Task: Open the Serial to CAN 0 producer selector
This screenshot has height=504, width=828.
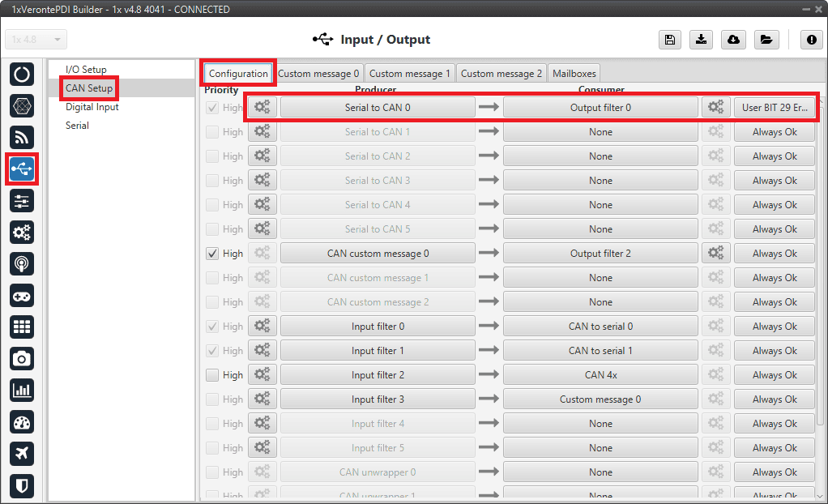Action: point(378,108)
